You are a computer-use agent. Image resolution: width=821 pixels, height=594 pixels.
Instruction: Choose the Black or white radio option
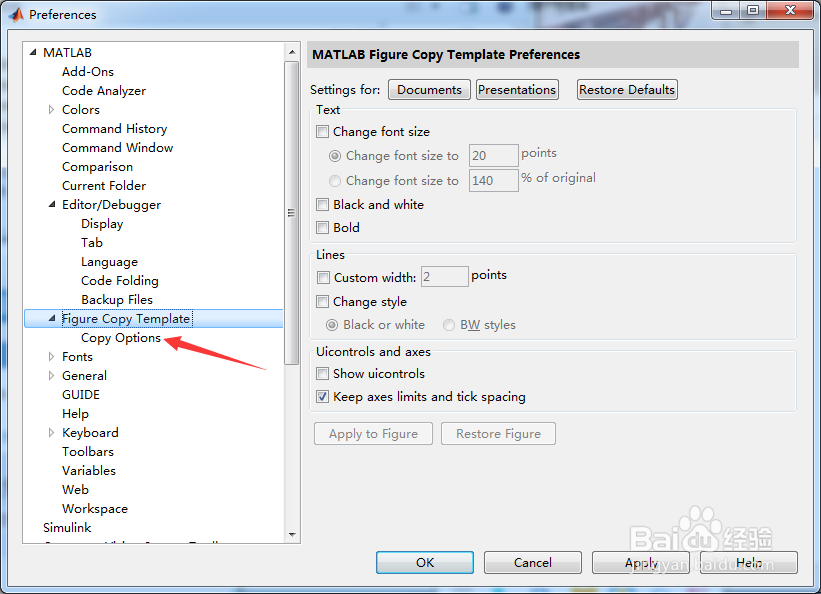[x=332, y=325]
